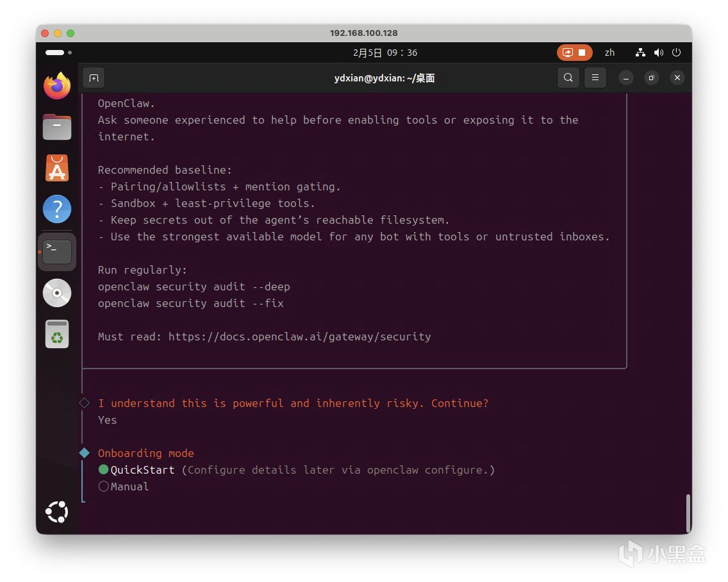Click the disc drive dock icon

(57, 293)
